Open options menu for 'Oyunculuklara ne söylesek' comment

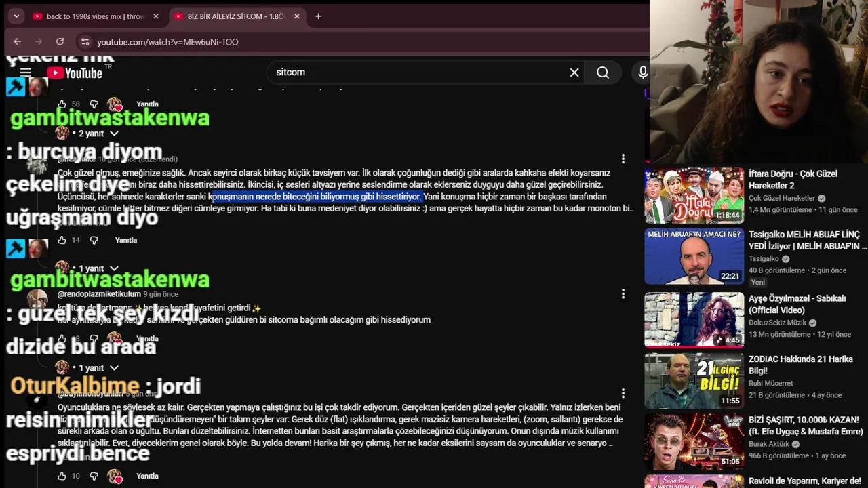[x=623, y=393]
